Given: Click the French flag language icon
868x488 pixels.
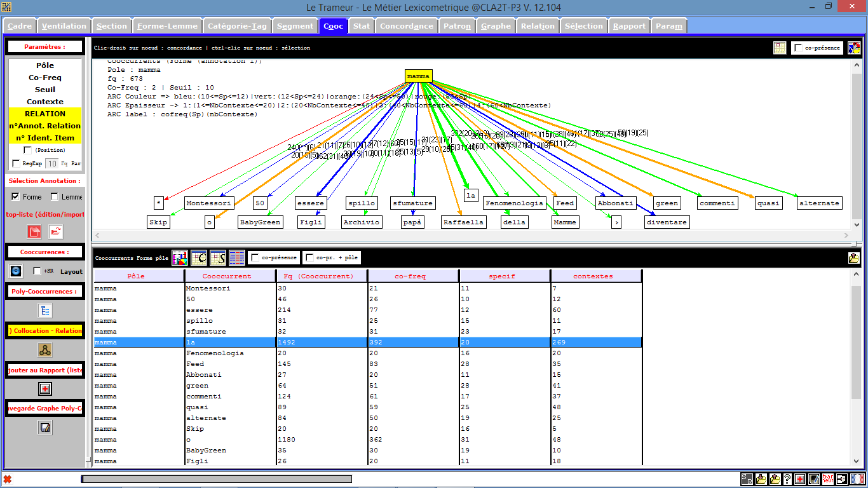Looking at the screenshot, I should pyautogui.click(x=856, y=479).
